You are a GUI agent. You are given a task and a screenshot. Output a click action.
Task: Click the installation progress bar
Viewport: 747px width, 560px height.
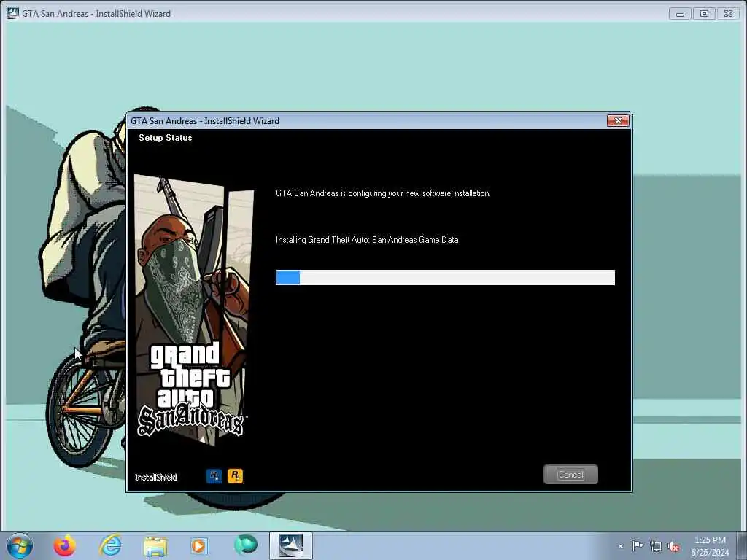coord(445,277)
